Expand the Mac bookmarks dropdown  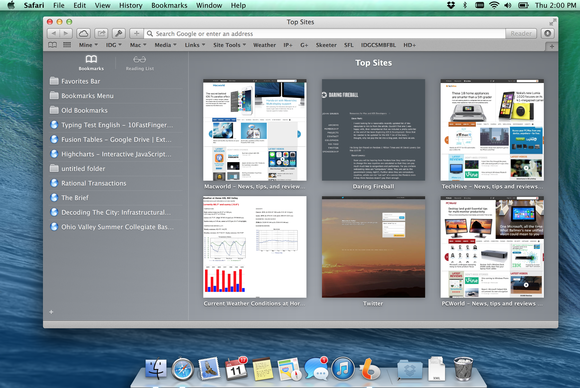point(138,45)
